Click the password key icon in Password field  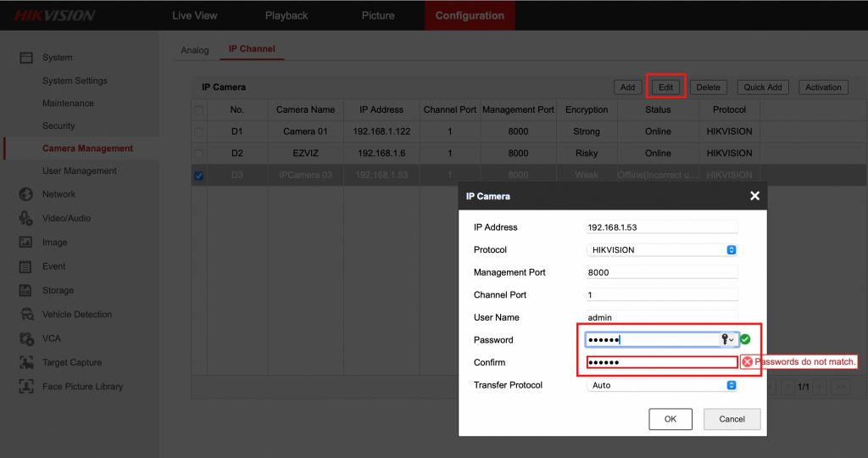pos(726,339)
